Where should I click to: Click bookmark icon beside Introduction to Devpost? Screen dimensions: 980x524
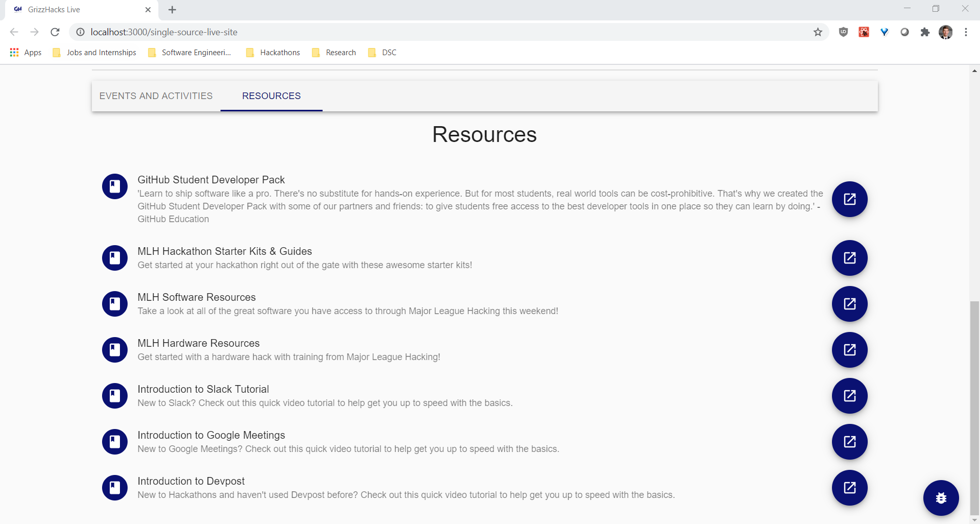point(115,488)
